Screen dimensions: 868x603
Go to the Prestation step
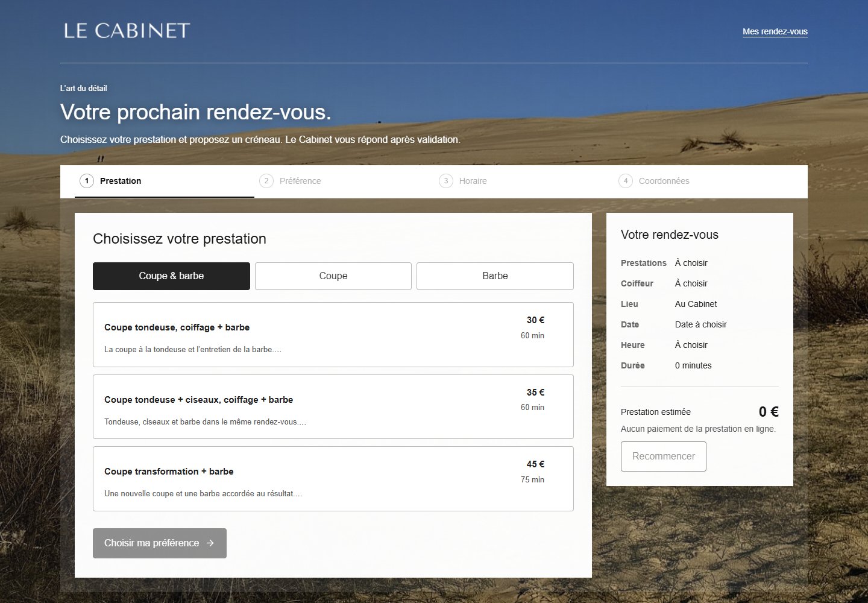tap(165, 181)
